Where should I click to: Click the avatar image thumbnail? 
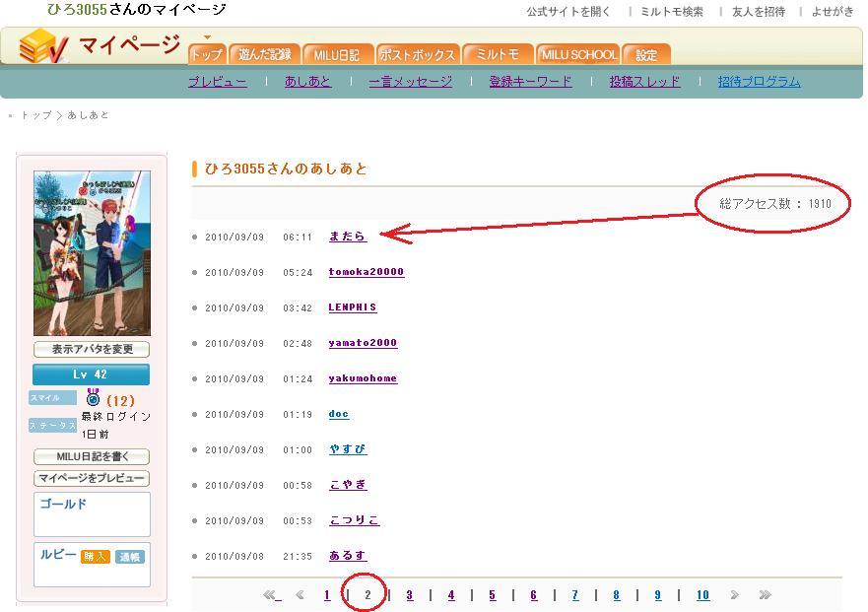click(92, 253)
